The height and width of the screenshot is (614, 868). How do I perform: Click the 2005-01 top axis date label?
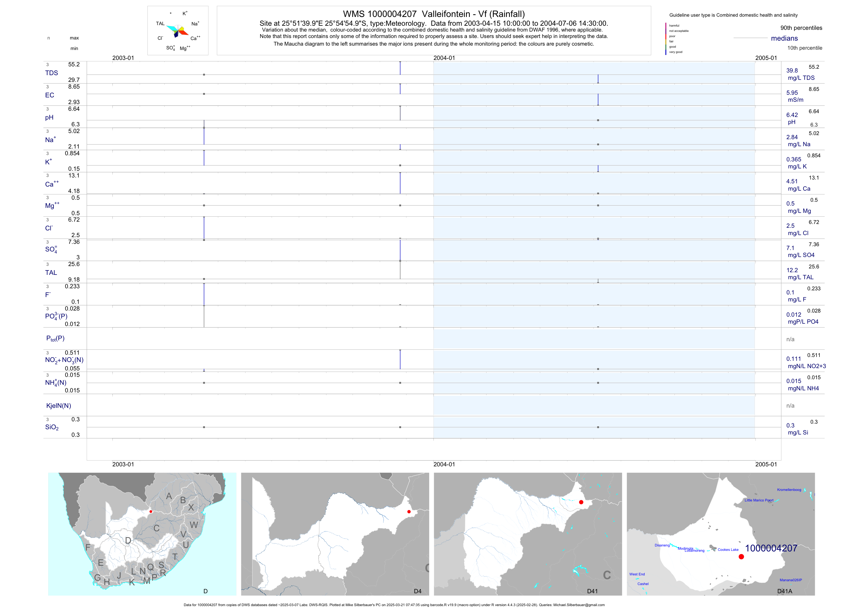[x=766, y=58]
